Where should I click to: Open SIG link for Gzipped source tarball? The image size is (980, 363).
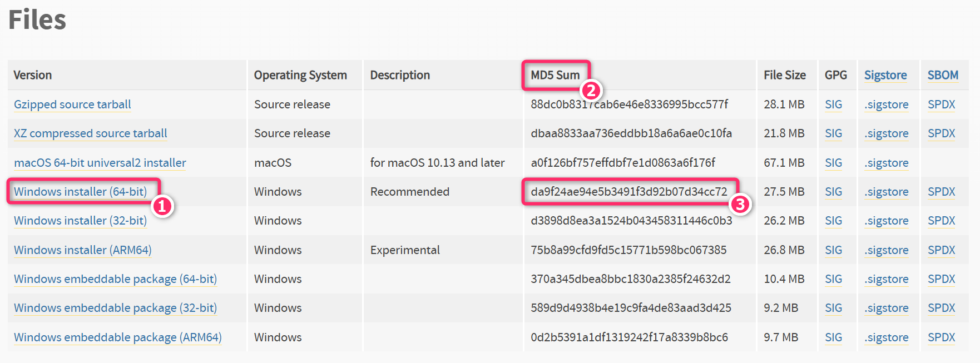[x=833, y=105]
